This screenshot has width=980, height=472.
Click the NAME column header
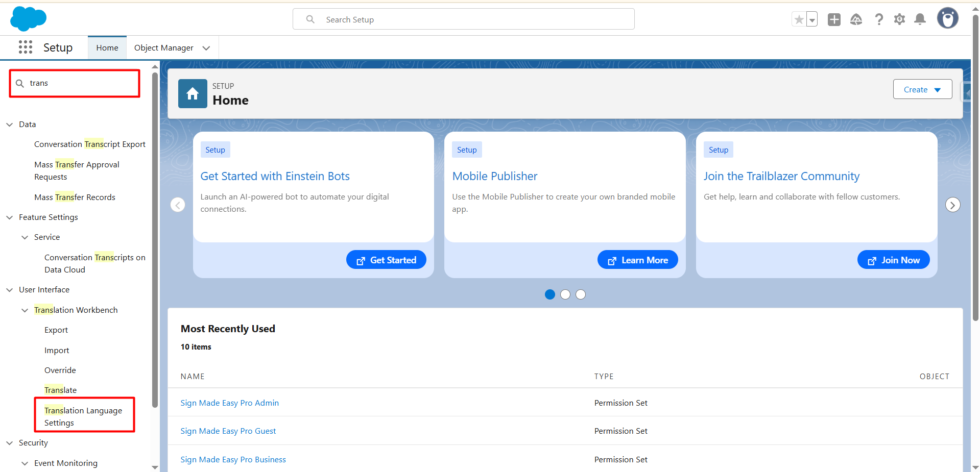click(x=193, y=377)
